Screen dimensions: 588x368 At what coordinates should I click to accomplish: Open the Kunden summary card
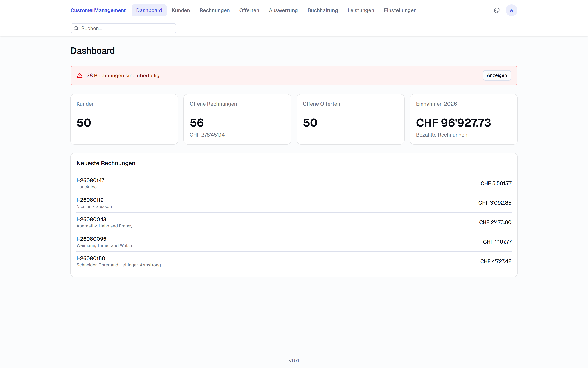(x=124, y=119)
